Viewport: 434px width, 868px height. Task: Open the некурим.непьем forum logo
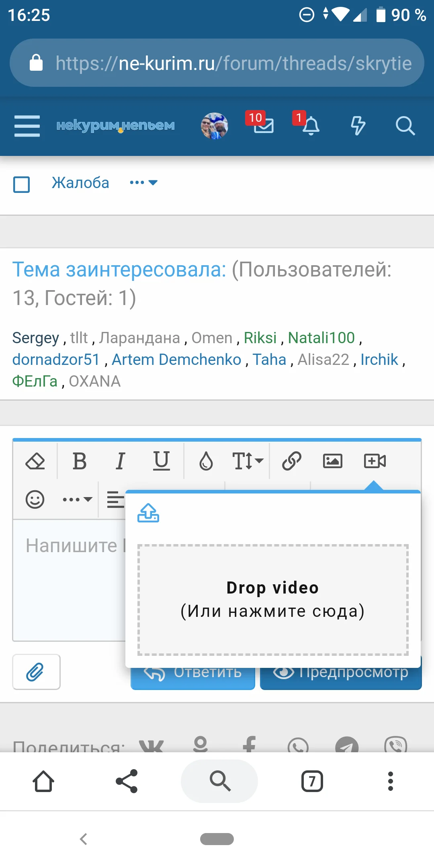(x=115, y=126)
